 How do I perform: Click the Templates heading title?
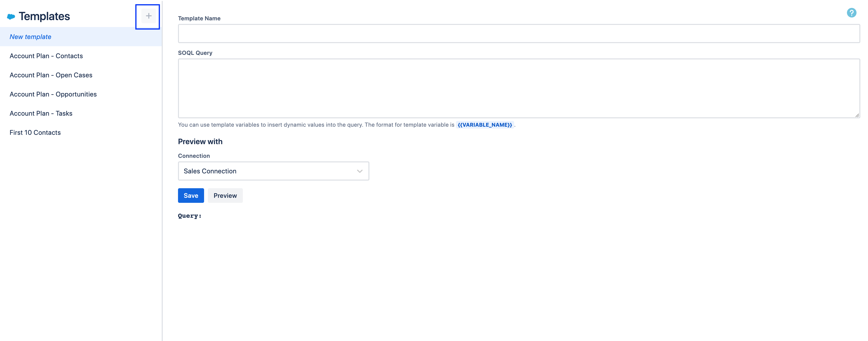coord(44,16)
